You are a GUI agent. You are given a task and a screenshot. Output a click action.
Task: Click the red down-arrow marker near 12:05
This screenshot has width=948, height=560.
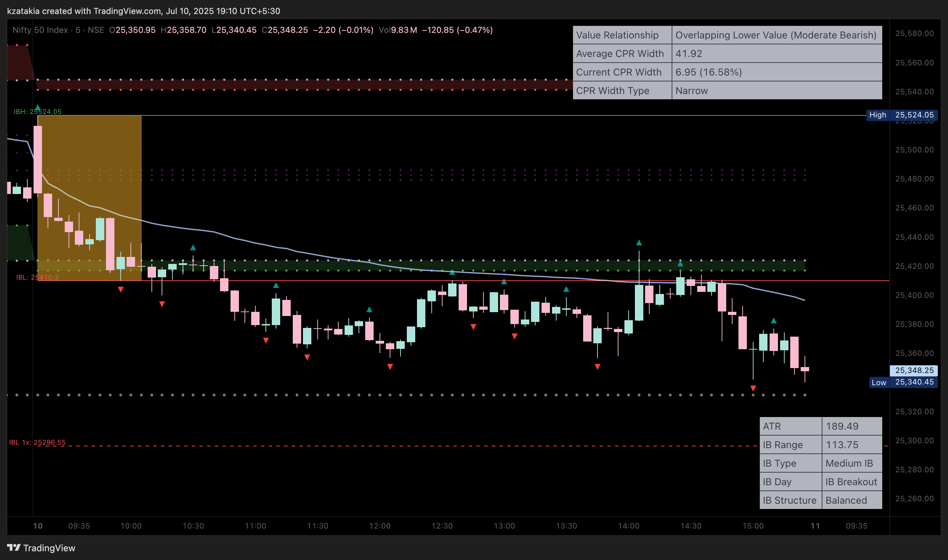(390, 366)
